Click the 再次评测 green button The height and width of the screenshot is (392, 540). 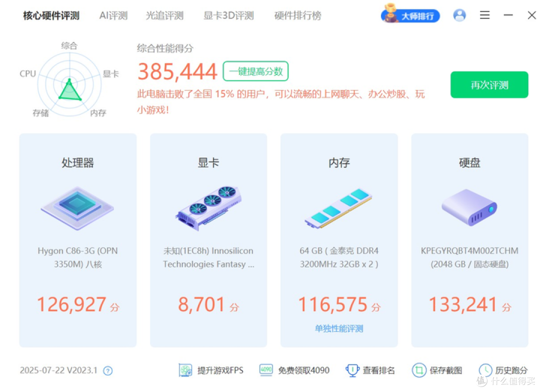click(489, 84)
